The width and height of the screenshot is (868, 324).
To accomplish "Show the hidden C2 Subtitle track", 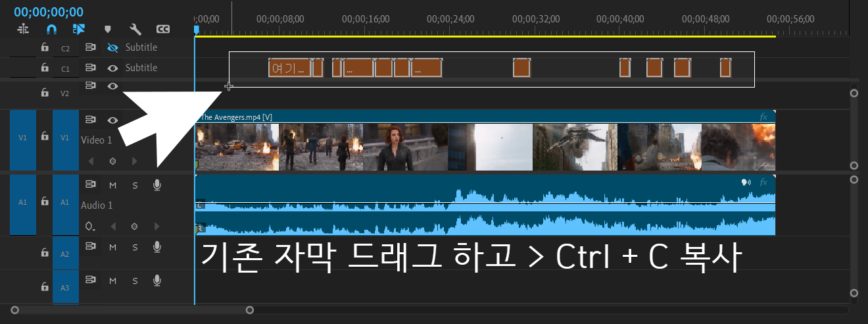I will pos(112,47).
